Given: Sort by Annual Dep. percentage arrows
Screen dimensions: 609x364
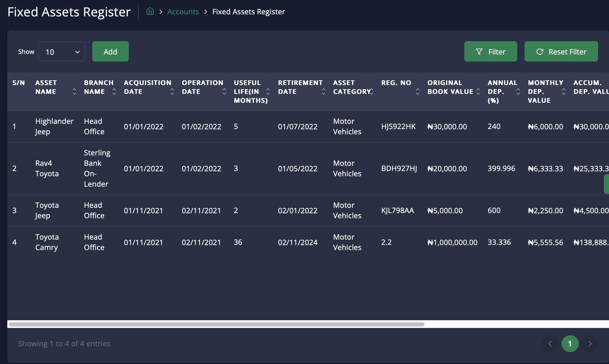Looking at the screenshot, I should pyautogui.click(x=518, y=92).
